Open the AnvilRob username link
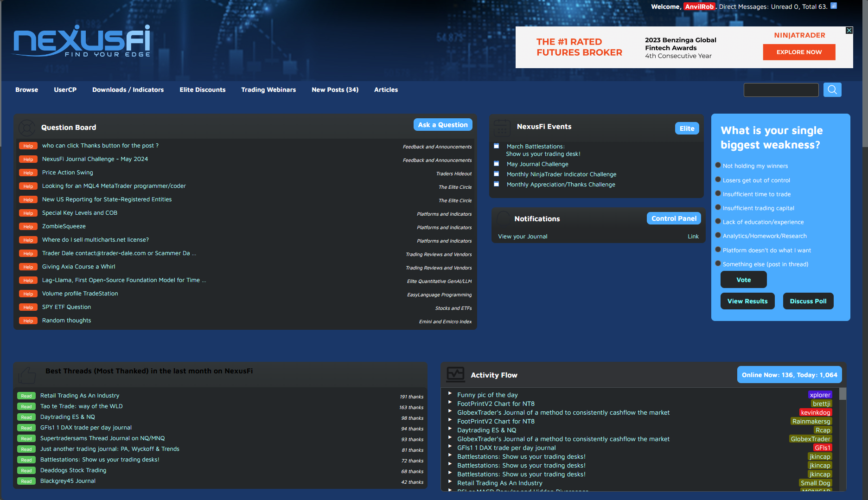This screenshot has width=868, height=500. point(700,6)
